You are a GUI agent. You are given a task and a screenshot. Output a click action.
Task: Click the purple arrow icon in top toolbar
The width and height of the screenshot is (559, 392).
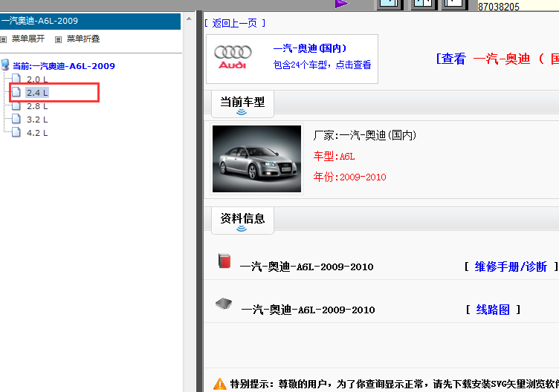click(x=341, y=4)
